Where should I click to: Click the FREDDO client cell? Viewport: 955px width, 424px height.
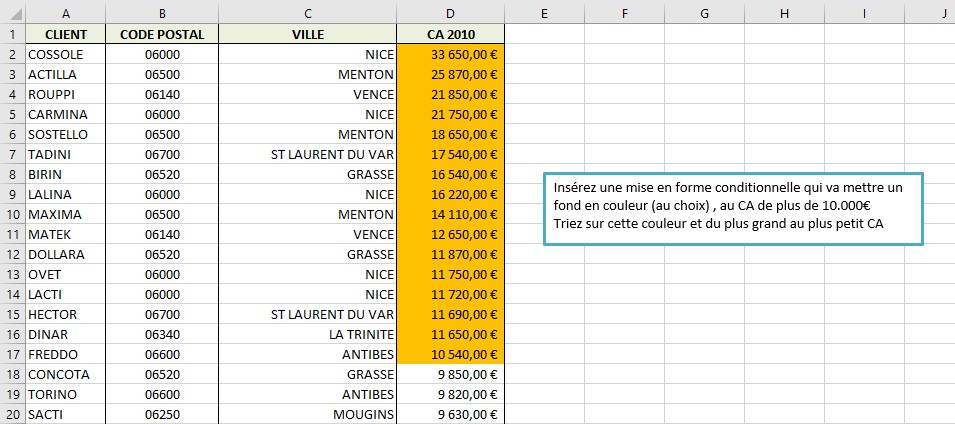66,354
